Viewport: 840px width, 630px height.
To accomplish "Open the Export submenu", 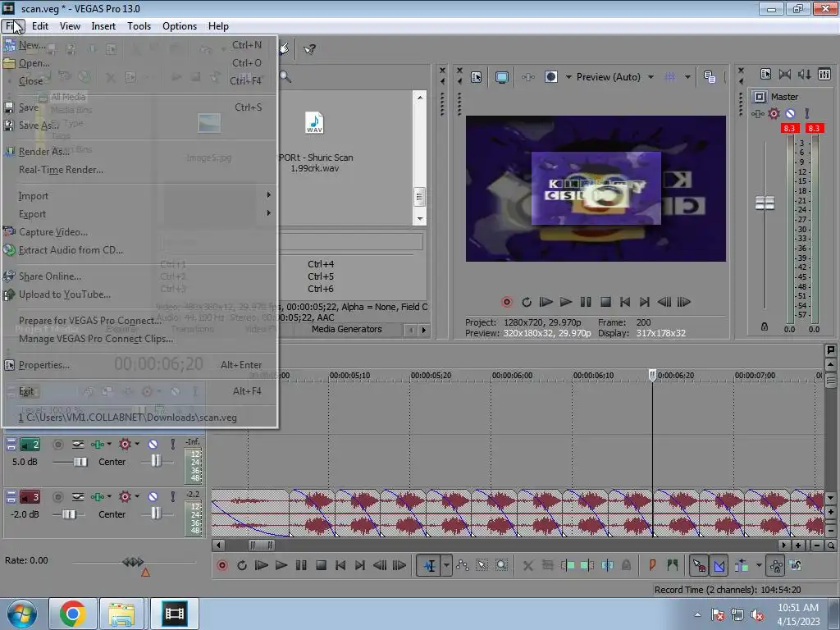I will pos(139,214).
